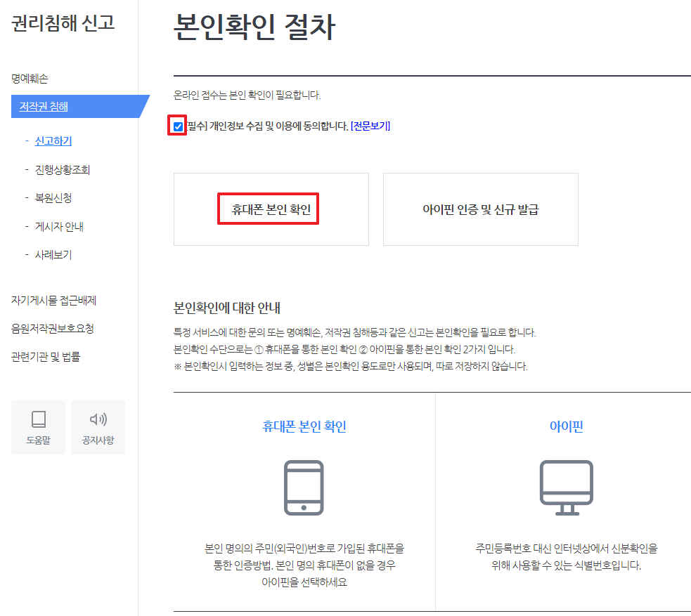Select 자기게시물 접근배제 in the sidebar
The width and height of the screenshot is (691, 616).
pyautogui.click(x=53, y=299)
